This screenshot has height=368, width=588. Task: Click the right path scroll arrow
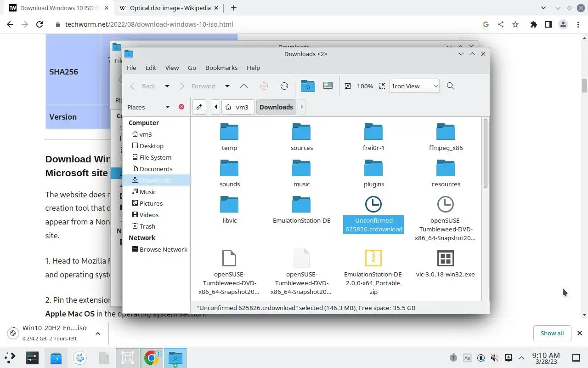[302, 107]
